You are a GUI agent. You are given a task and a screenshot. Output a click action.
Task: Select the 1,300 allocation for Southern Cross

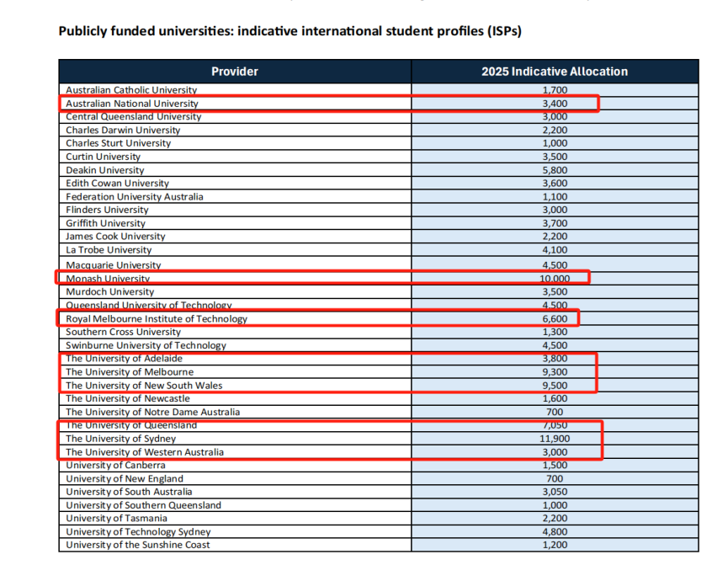click(x=555, y=332)
